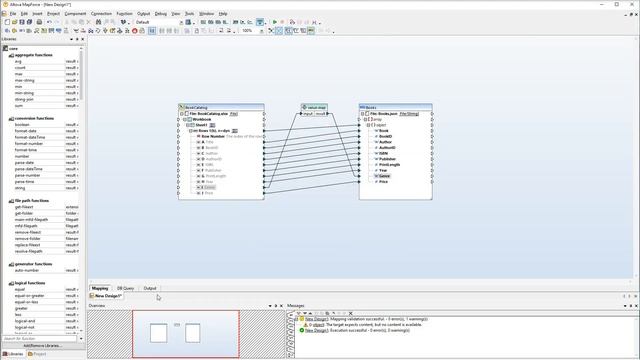Open the Function menu
The image size is (640, 360).
point(124,13)
